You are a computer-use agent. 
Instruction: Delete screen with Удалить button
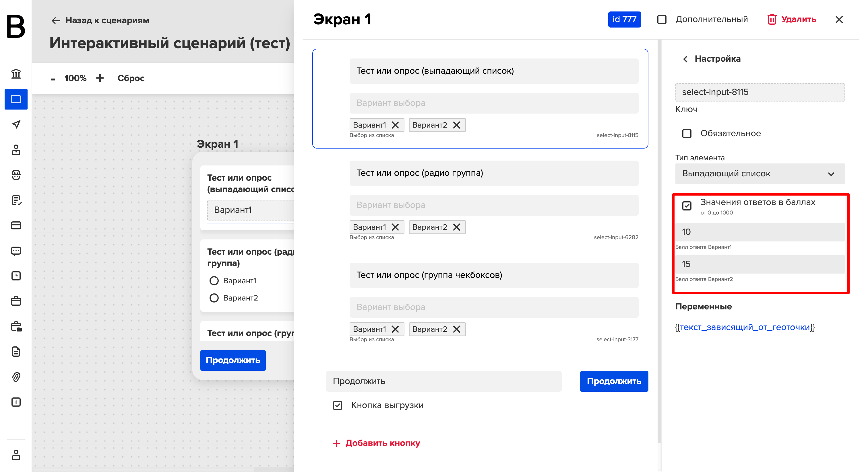[x=792, y=19]
